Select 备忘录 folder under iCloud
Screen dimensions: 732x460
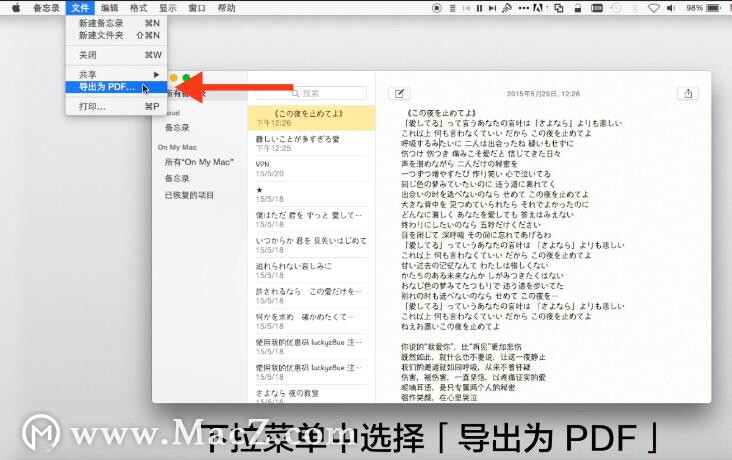(177, 127)
